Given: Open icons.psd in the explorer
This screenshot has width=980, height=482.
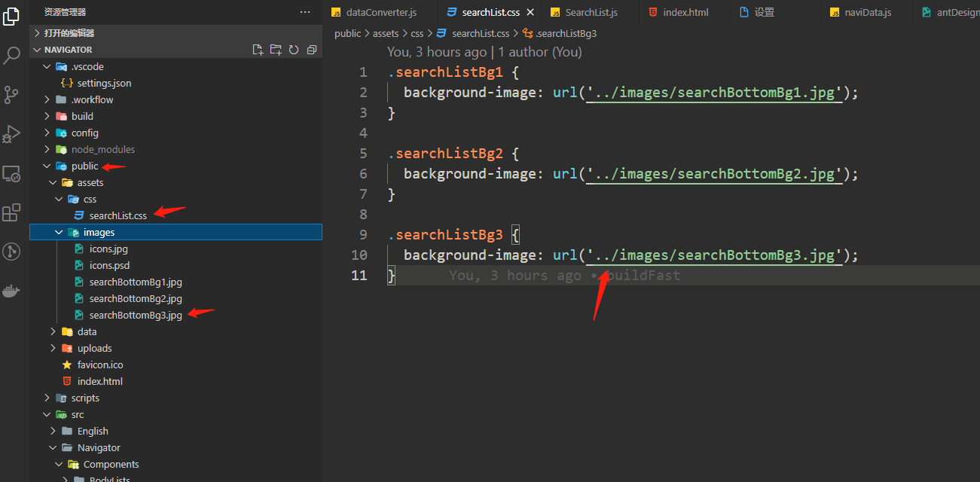Looking at the screenshot, I should click(x=110, y=265).
